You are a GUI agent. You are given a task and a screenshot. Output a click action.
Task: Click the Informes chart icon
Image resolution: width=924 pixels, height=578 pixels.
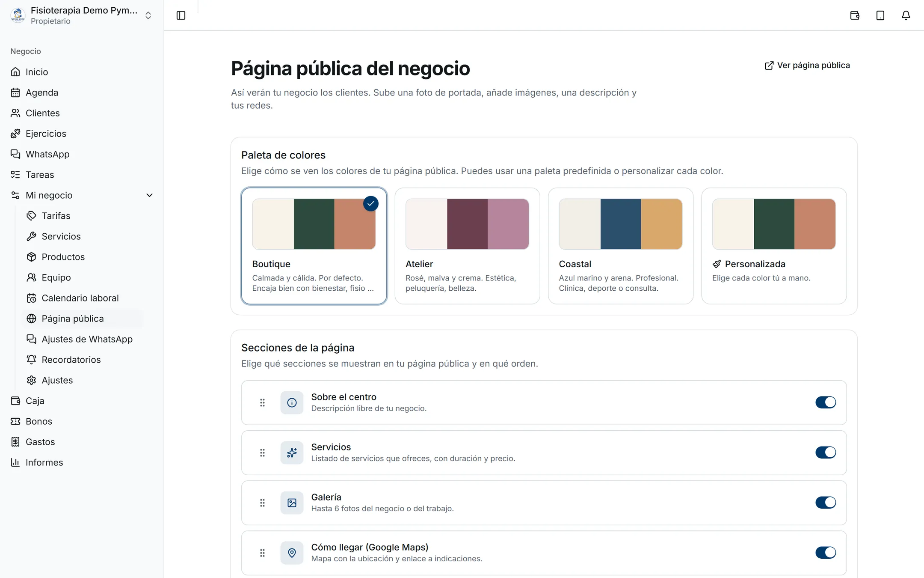[15, 462]
